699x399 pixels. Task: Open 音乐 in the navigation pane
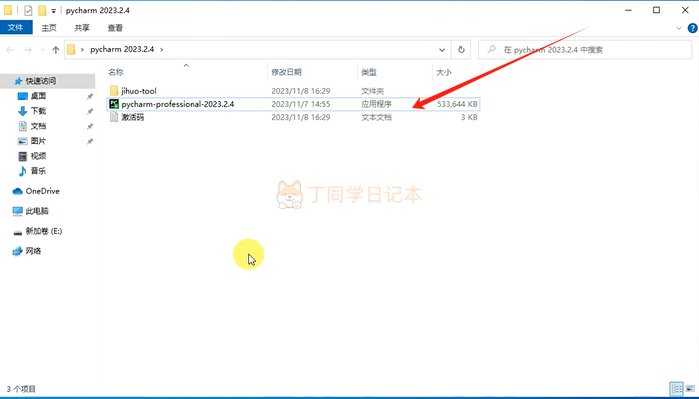(x=38, y=171)
